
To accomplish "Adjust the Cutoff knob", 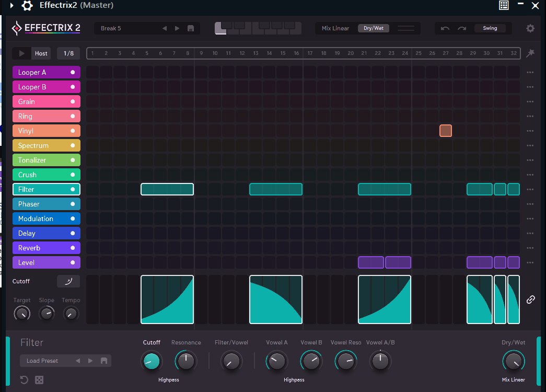I will (152, 361).
